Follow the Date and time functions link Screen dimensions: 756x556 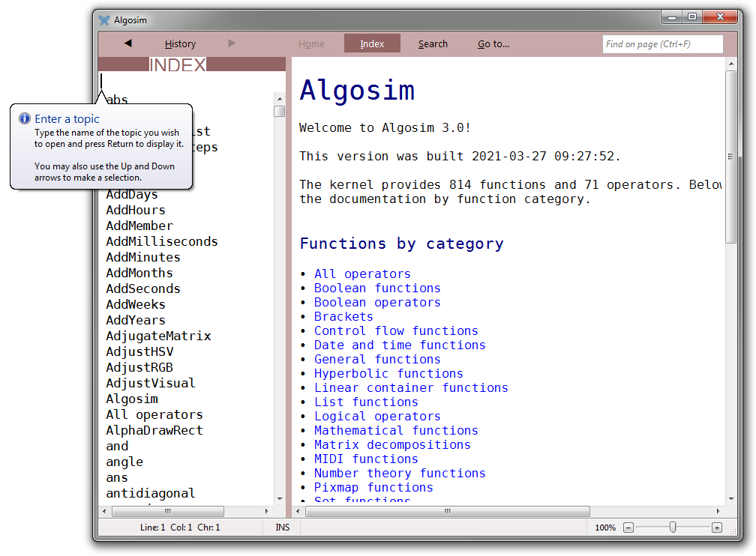pos(400,345)
